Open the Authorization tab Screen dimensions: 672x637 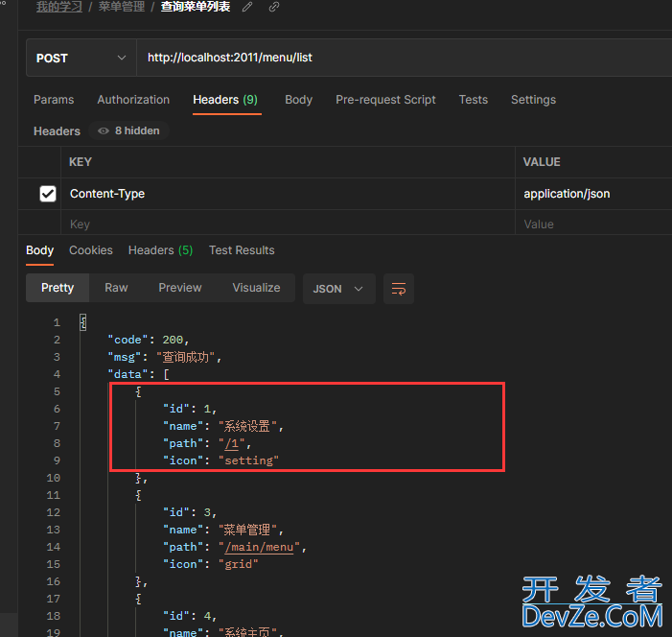133,100
